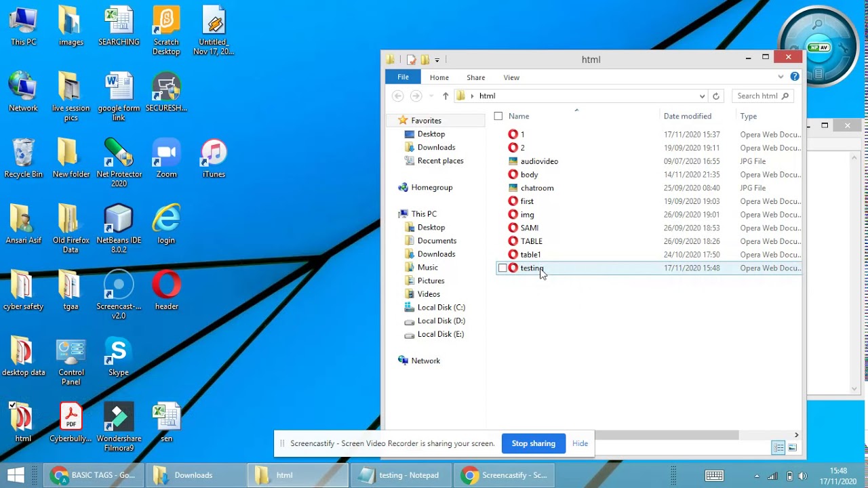868x488 pixels.
Task: Open iTunes from the desktop
Action: (214, 158)
